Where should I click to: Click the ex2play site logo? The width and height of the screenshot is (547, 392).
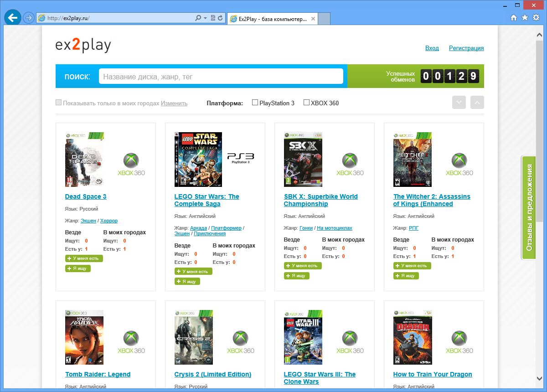coord(83,45)
